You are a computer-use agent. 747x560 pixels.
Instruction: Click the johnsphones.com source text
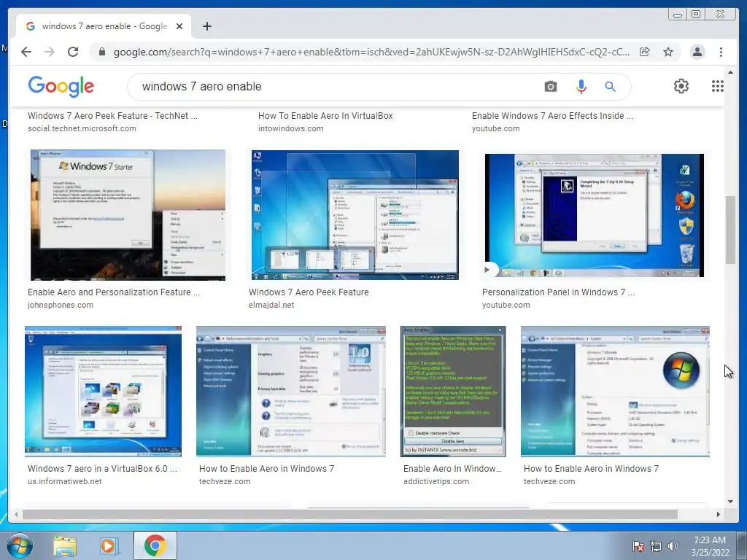pos(61,306)
